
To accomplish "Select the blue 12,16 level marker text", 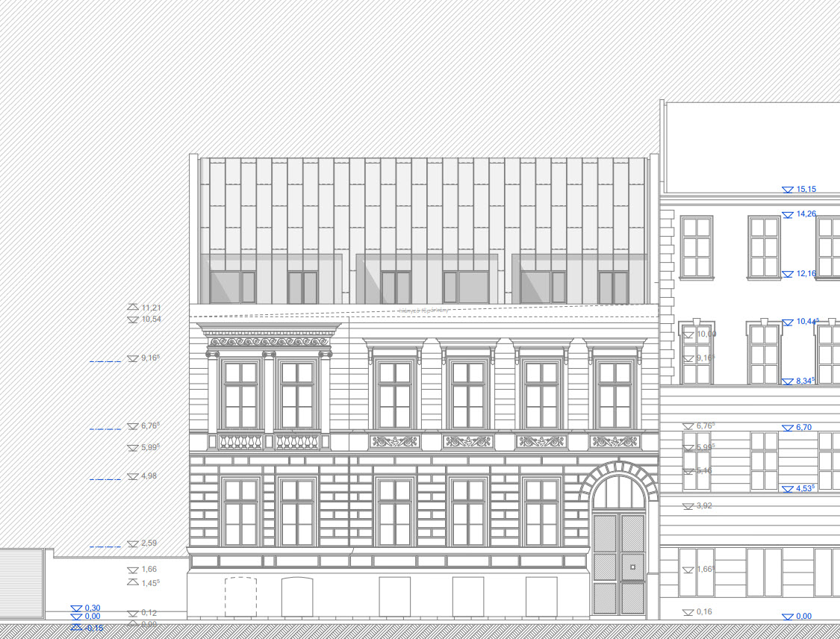I will pos(806,273).
